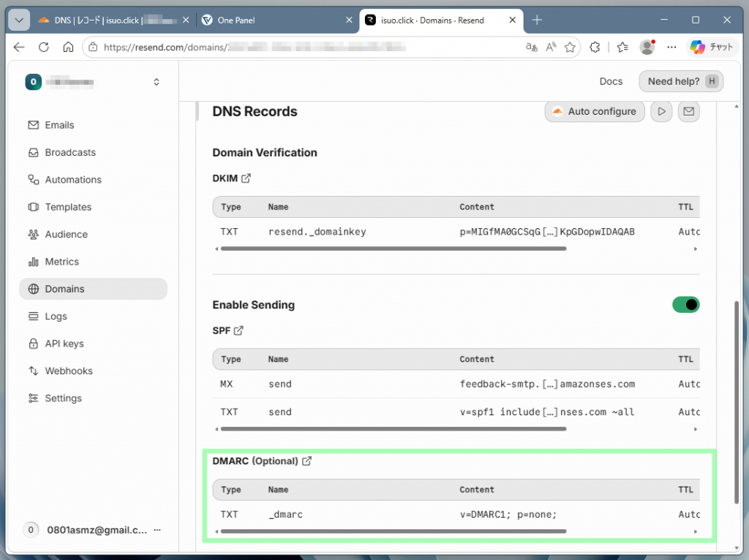Click the send name in MX row
The width and height of the screenshot is (749, 560).
pyautogui.click(x=280, y=385)
